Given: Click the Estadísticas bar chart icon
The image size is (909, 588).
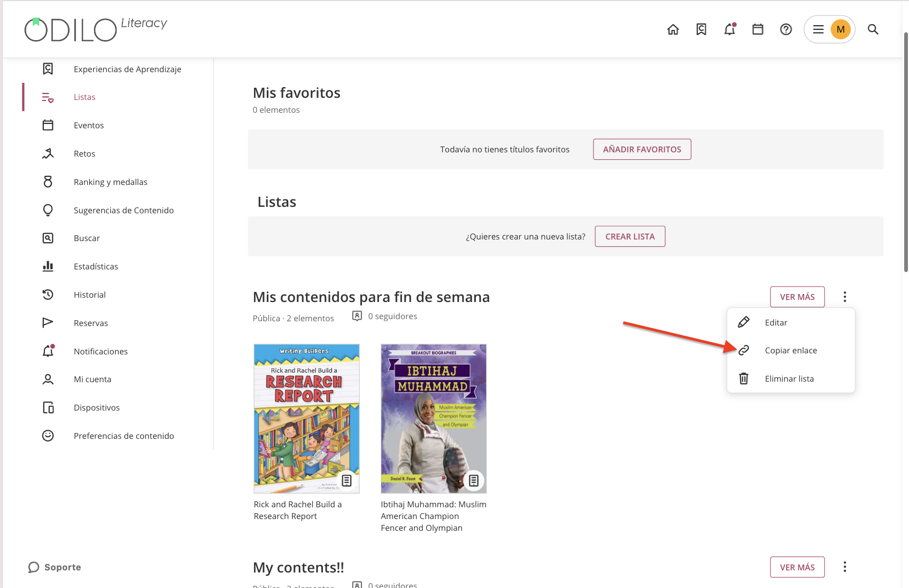Looking at the screenshot, I should (48, 266).
